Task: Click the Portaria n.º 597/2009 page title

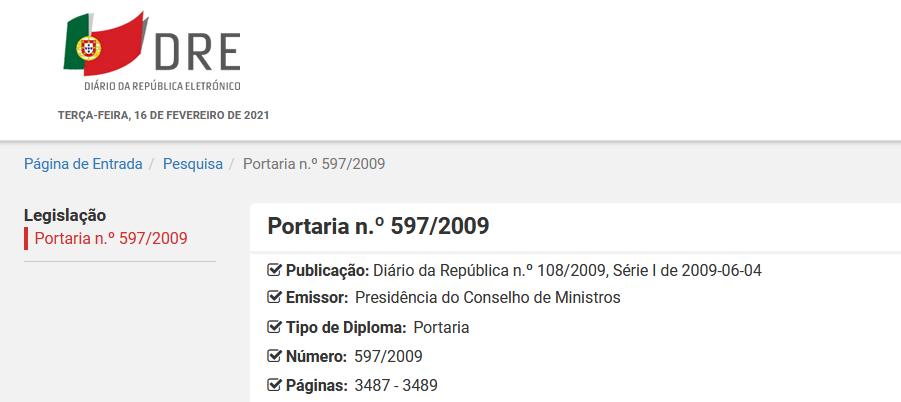Action: pos(379,226)
